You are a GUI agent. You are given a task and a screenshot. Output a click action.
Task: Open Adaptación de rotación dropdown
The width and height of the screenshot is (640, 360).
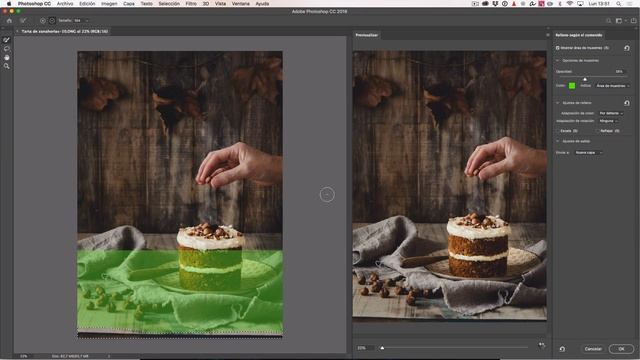click(608, 121)
